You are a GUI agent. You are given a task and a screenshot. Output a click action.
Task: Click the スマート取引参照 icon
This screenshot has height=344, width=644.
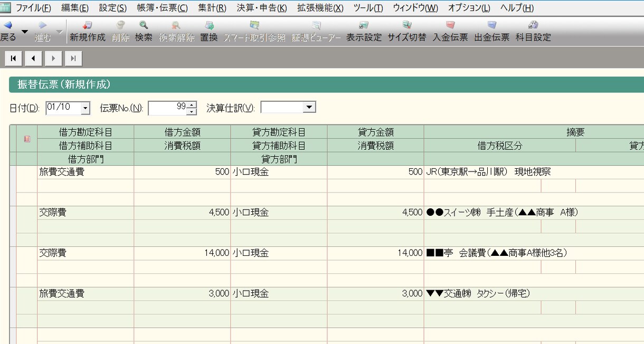point(254,25)
